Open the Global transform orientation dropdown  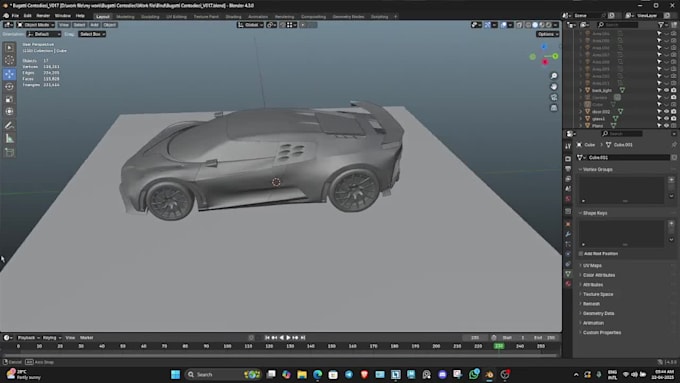tap(250, 25)
